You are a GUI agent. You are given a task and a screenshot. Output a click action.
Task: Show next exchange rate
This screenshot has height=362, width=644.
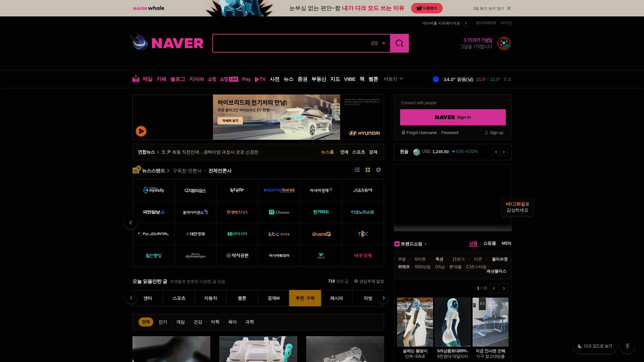tap(504, 152)
